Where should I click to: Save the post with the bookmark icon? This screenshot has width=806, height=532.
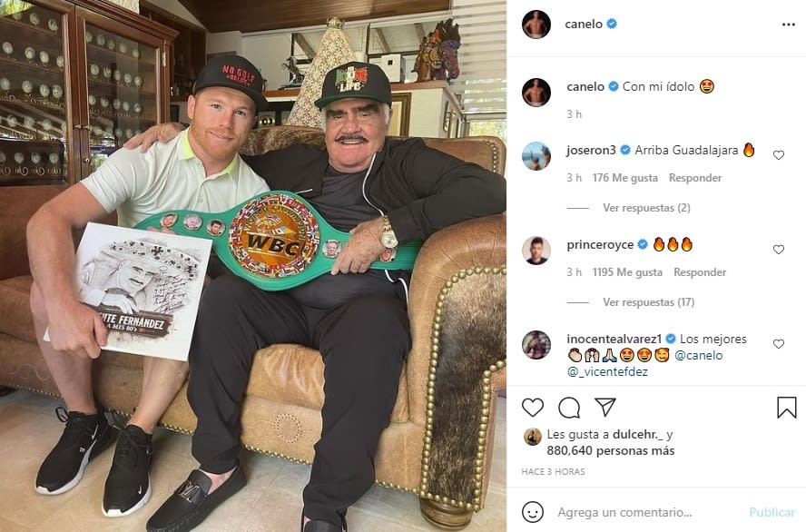pos(786,407)
